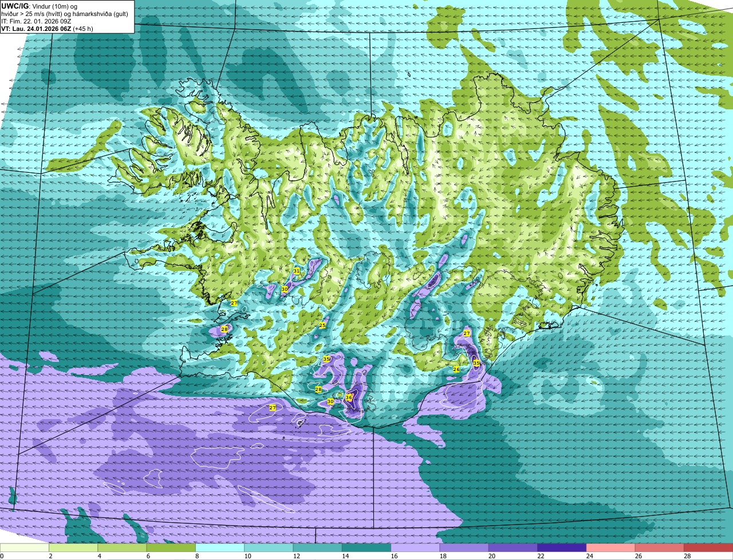
Task: Click the 0–2 m/s palest yellow legend swatch
Action: coord(25,547)
